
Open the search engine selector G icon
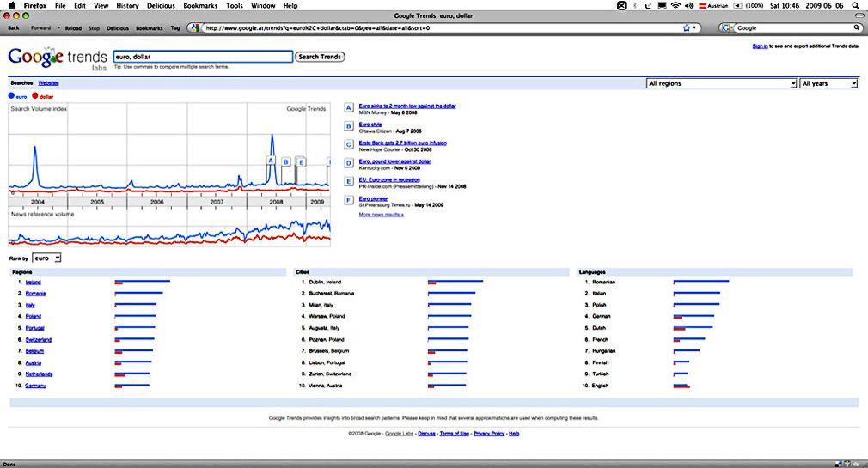point(727,27)
